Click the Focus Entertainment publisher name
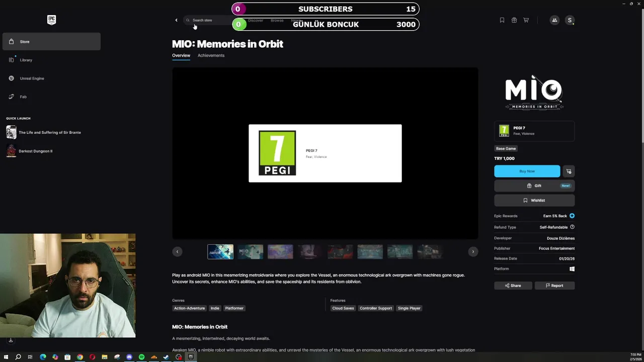The image size is (644, 362). coord(556,248)
